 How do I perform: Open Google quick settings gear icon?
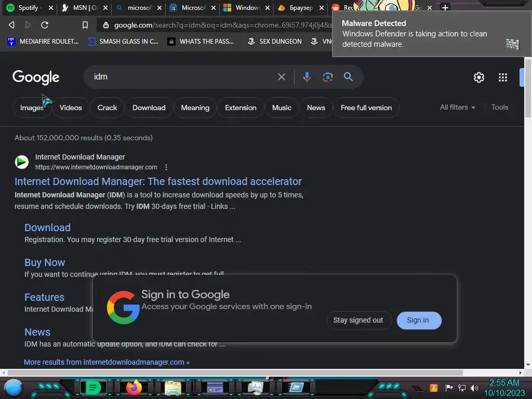[478, 77]
